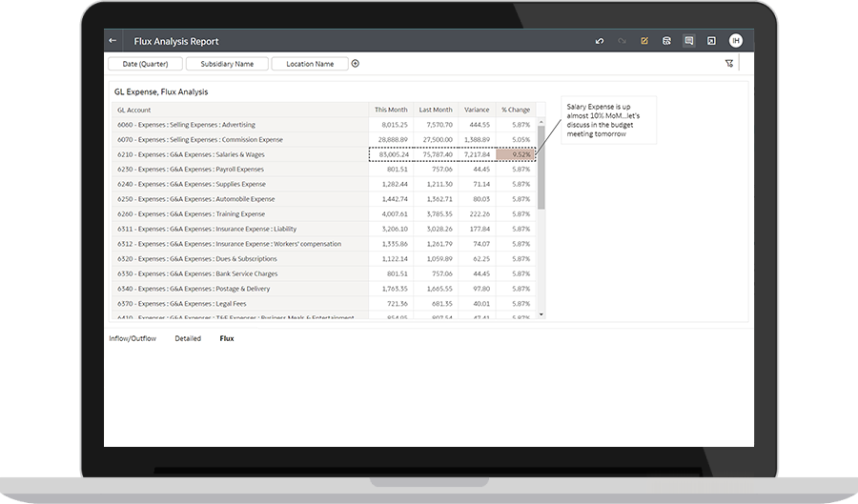Click the 444.55 Variance value
This screenshot has height=504, width=858.
[480, 125]
